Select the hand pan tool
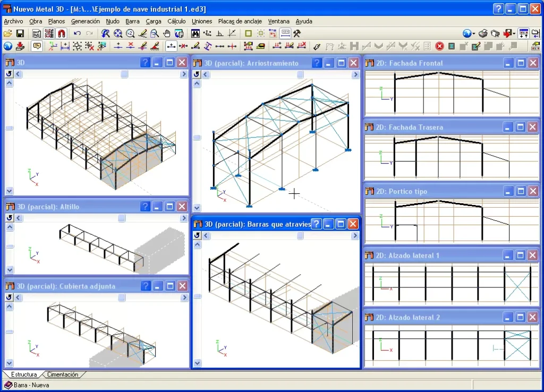The height and width of the screenshot is (392, 544). tap(167, 33)
